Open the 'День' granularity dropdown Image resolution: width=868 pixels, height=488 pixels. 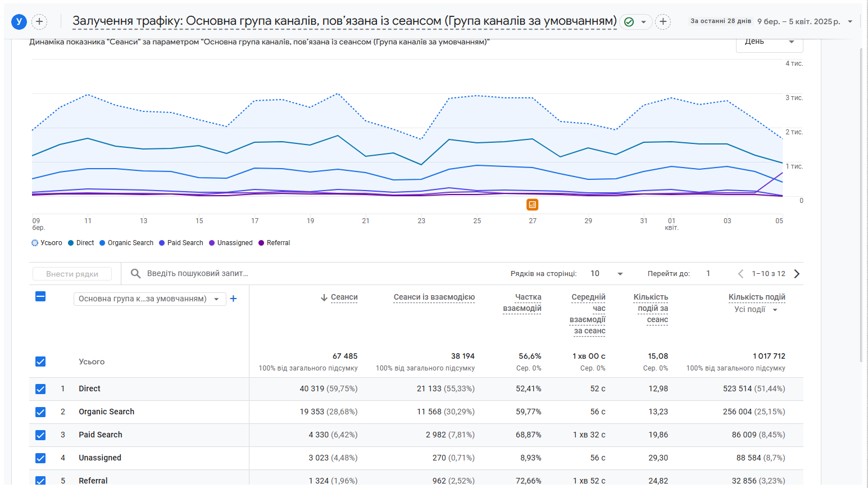(x=769, y=43)
